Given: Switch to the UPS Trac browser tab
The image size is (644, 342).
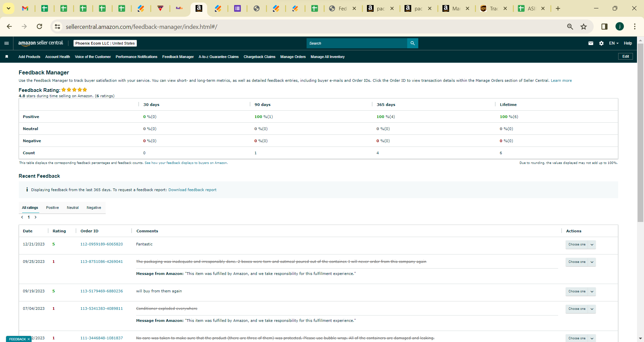Looking at the screenshot, I should [x=490, y=8].
